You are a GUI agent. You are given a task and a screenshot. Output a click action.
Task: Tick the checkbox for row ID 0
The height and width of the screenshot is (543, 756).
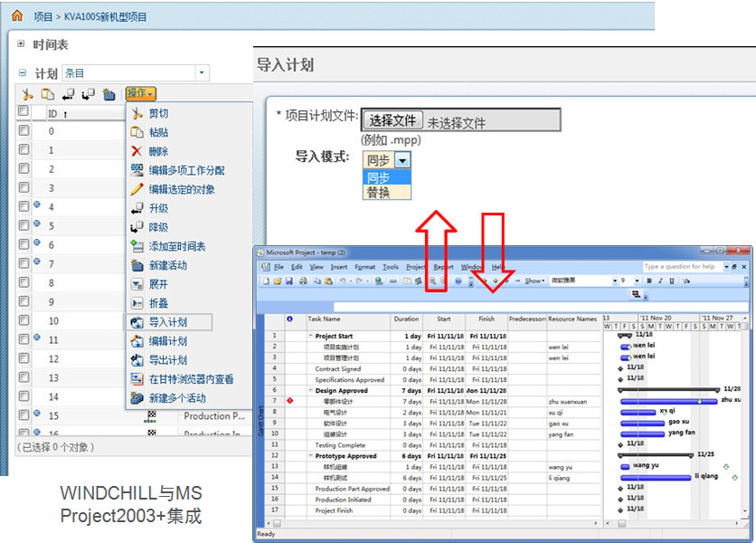click(x=24, y=130)
